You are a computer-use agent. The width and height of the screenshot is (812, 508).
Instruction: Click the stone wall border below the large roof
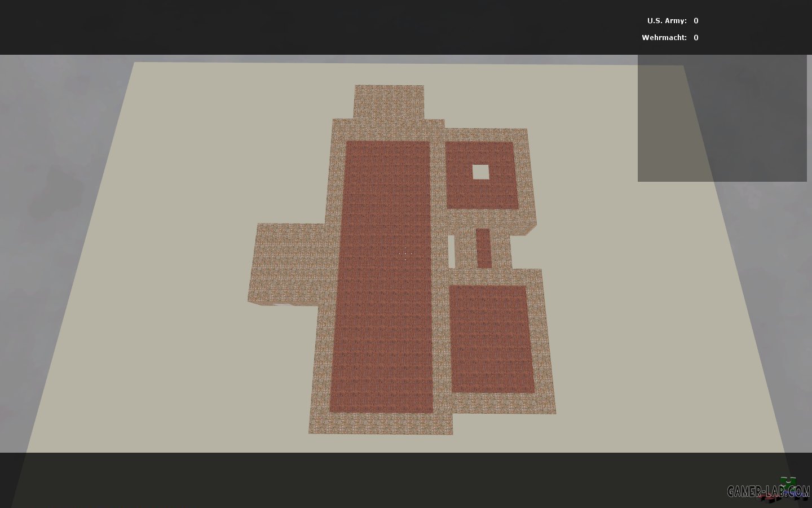(x=381, y=423)
